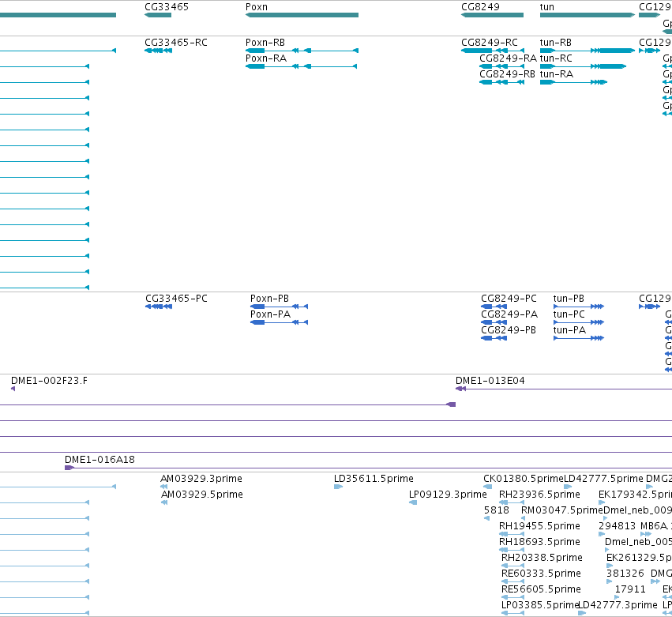Select the CG8249-RA transcript
Viewport: 672px width, 617px height.
502,66
